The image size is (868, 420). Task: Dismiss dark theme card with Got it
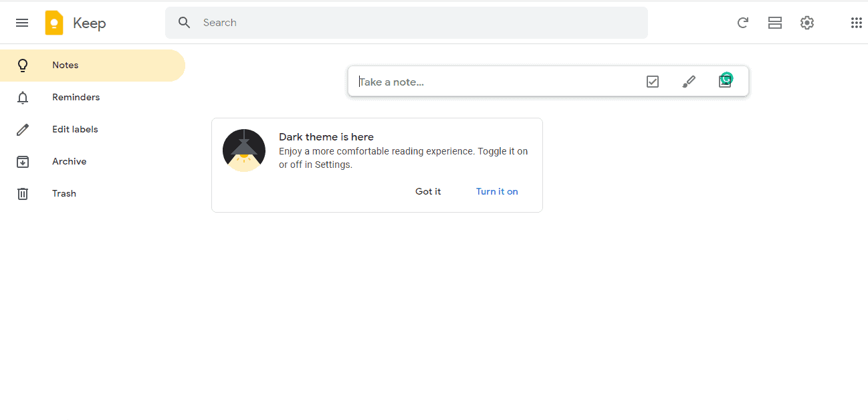(428, 191)
